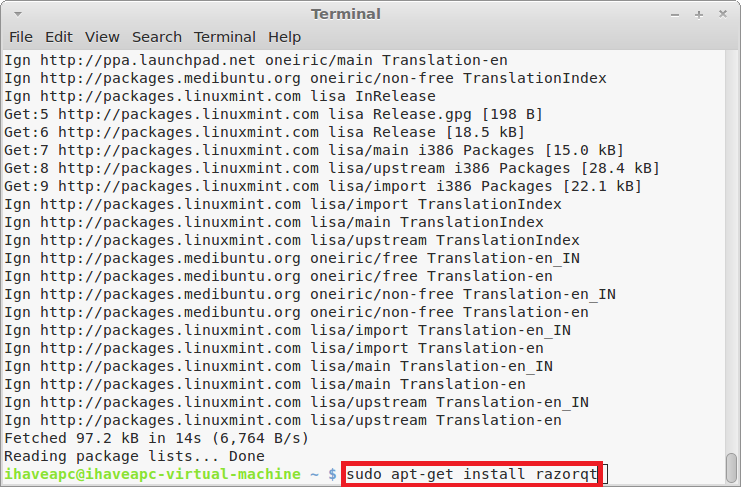Screen dimensions: 741x487
Task: Open the Search menu
Action: coord(157,37)
